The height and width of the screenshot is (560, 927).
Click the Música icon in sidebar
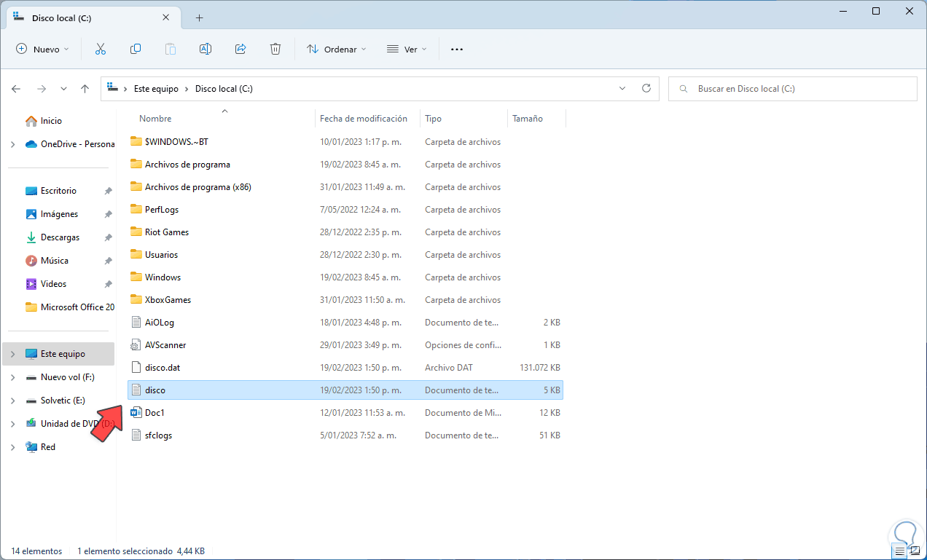click(x=31, y=261)
